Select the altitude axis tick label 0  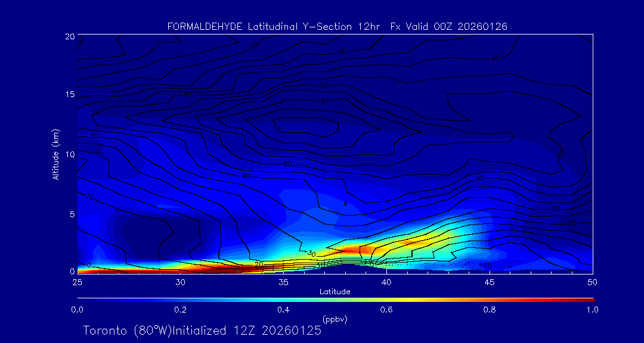point(72,271)
